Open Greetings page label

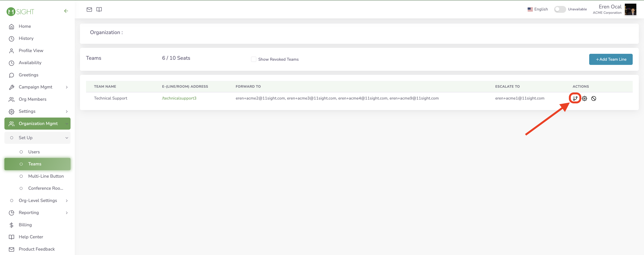29,75
